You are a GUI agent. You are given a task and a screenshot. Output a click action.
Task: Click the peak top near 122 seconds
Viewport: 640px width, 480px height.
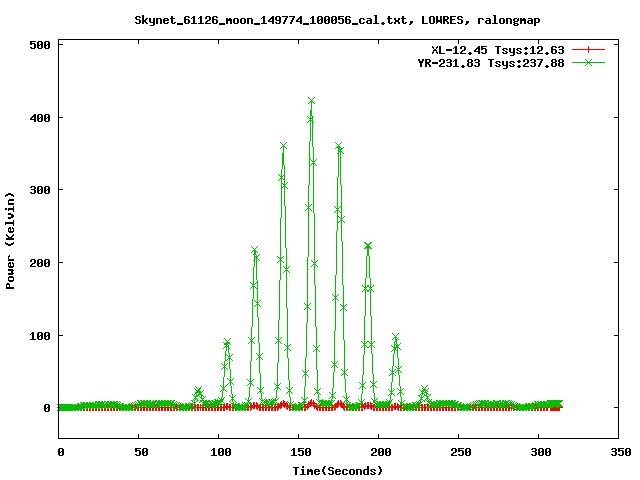click(x=254, y=250)
